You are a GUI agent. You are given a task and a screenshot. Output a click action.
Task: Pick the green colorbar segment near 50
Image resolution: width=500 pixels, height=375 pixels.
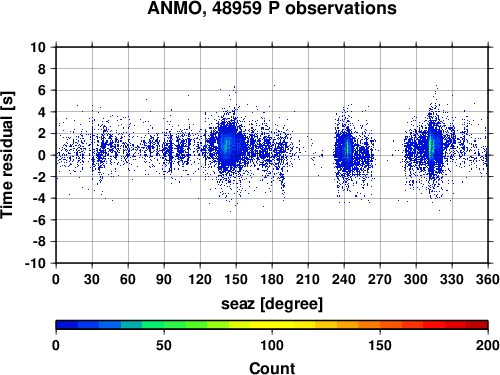[x=164, y=325]
